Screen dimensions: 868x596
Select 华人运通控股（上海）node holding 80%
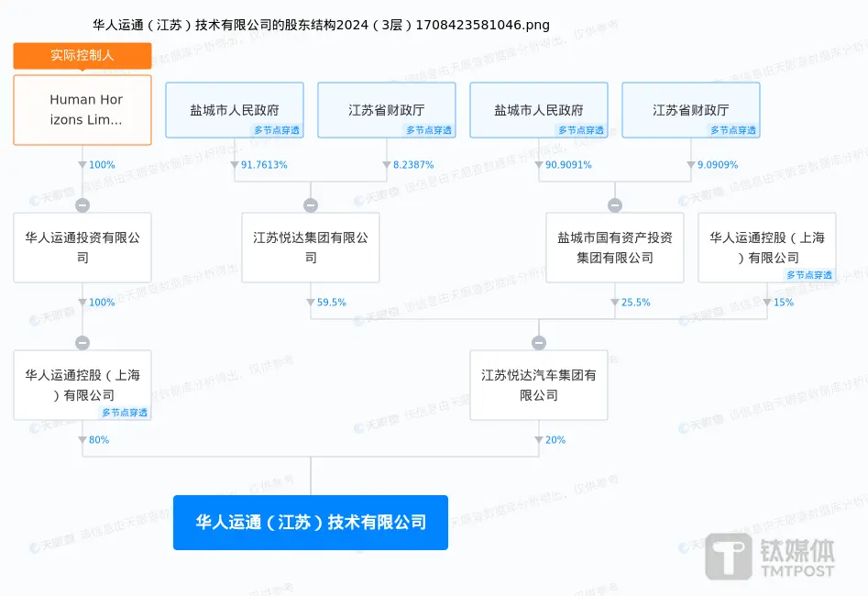pos(82,385)
